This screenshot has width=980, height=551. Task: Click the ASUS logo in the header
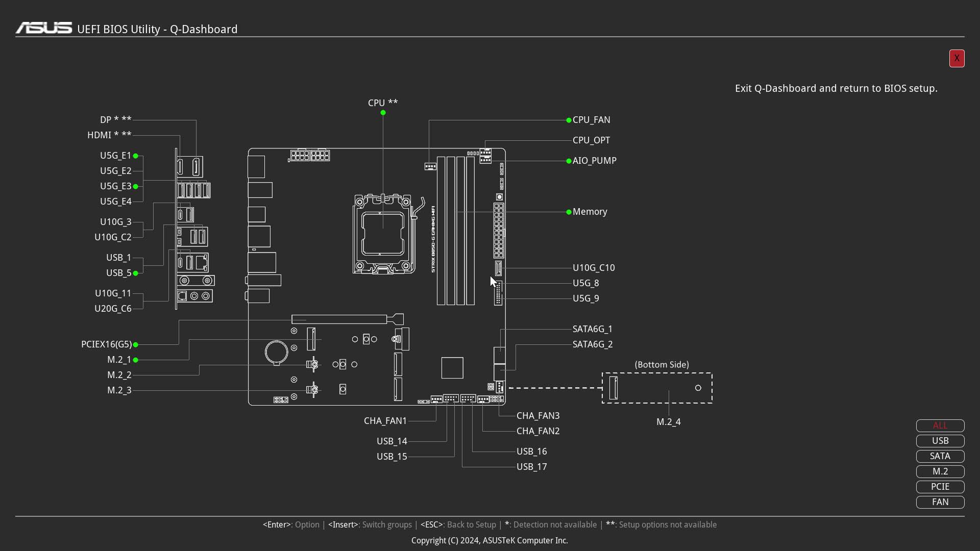click(44, 28)
